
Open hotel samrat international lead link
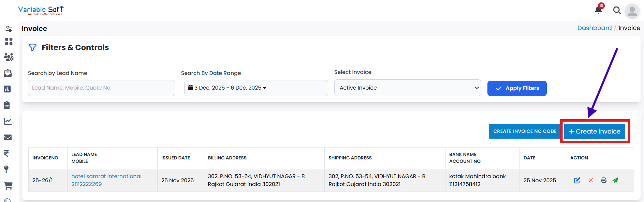pyautogui.click(x=106, y=176)
